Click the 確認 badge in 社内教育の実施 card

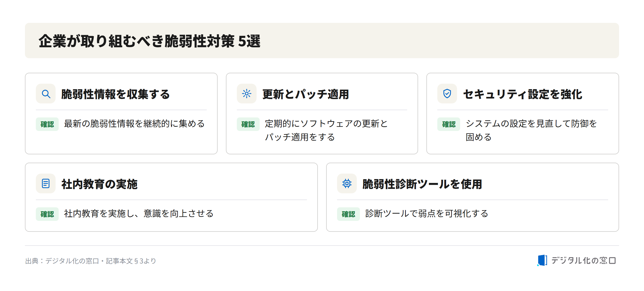[x=47, y=214]
